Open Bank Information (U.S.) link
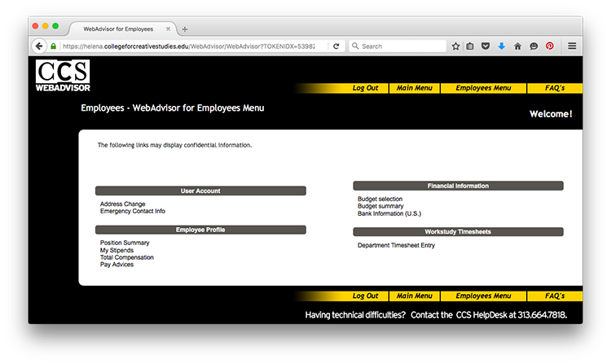Viewport: 611px width, 364px height. 389,213
